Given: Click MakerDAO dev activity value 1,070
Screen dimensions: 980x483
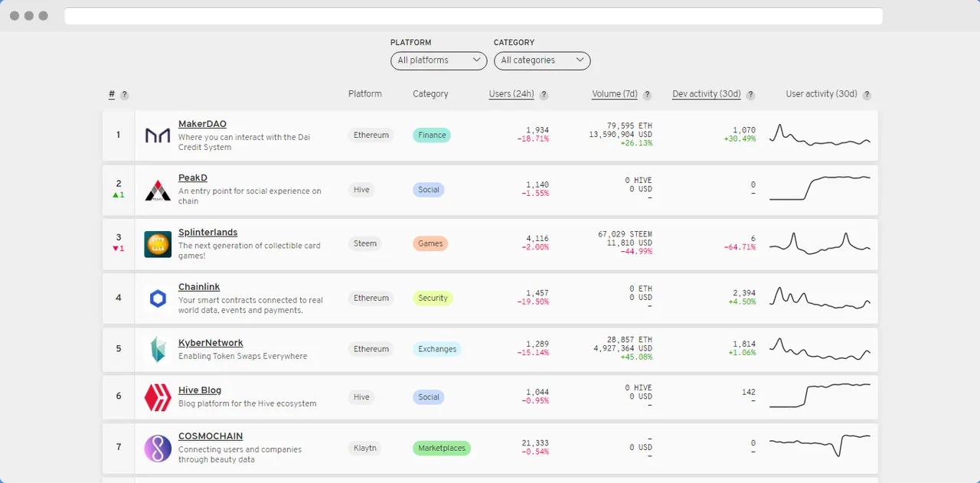Looking at the screenshot, I should pyautogui.click(x=744, y=130).
